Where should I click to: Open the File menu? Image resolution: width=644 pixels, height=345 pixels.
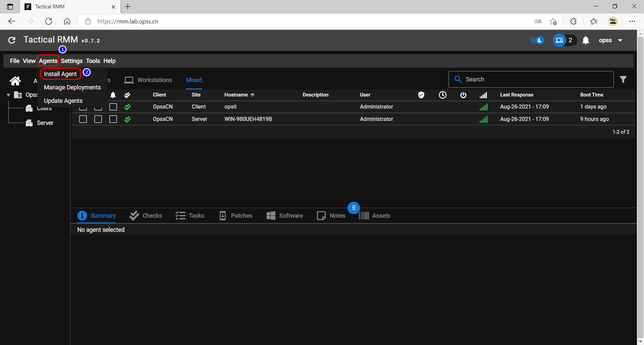coord(14,61)
